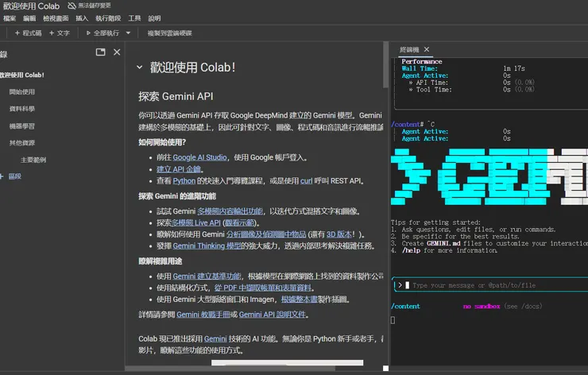Open the 從 PDF 中擷取帳單和表單資料 link
This screenshot has height=375, width=588.
[263, 288]
